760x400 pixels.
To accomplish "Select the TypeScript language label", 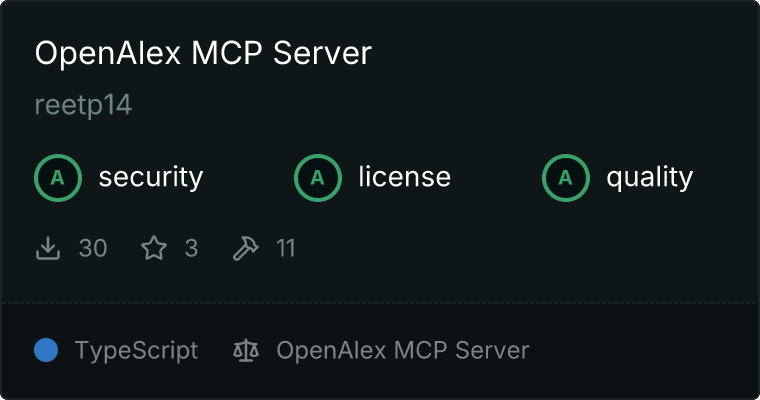I will tap(136, 351).
